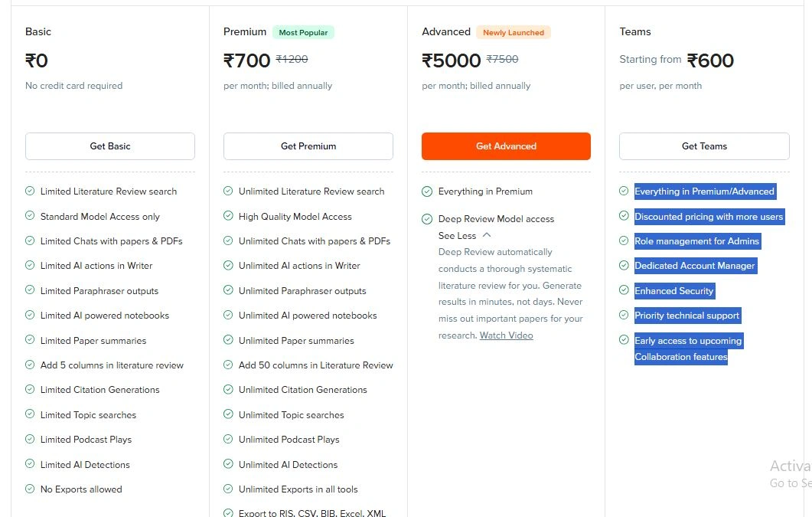The width and height of the screenshot is (812, 517).
Task: Click check icon beside Everything in Premium
Action: click(427, 191)
